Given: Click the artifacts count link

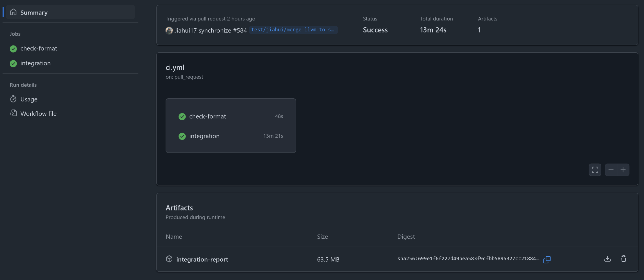Looking at the screenshot, I should (x=479, y=30).
